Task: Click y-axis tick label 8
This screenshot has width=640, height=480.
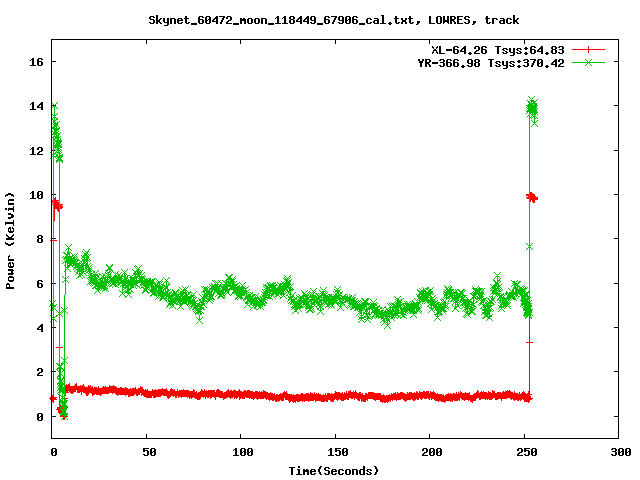Action: pyautogui.click(x=40, y=239)
